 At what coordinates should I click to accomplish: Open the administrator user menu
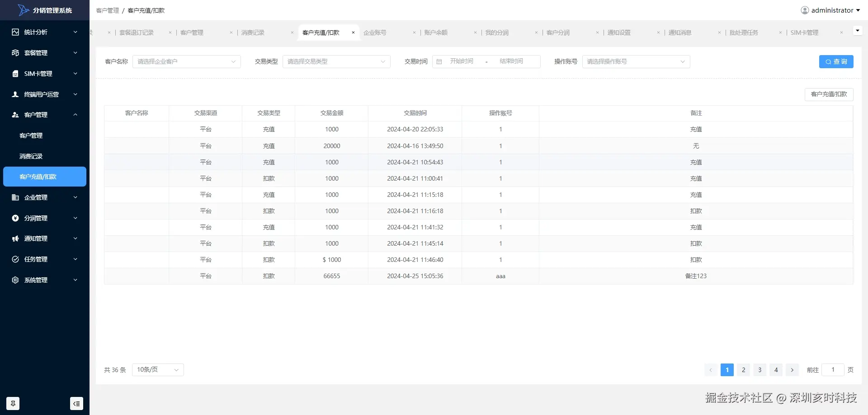coord(830,10)
